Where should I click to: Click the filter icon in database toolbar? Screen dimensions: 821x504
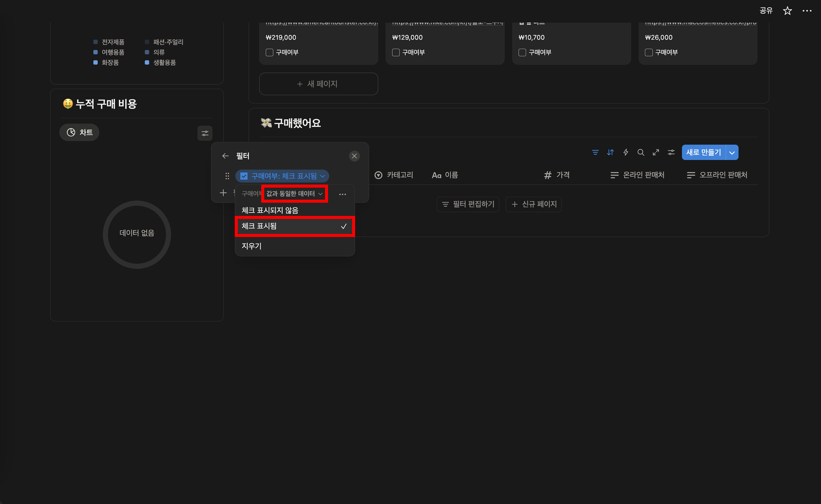(x=595, y=152)
